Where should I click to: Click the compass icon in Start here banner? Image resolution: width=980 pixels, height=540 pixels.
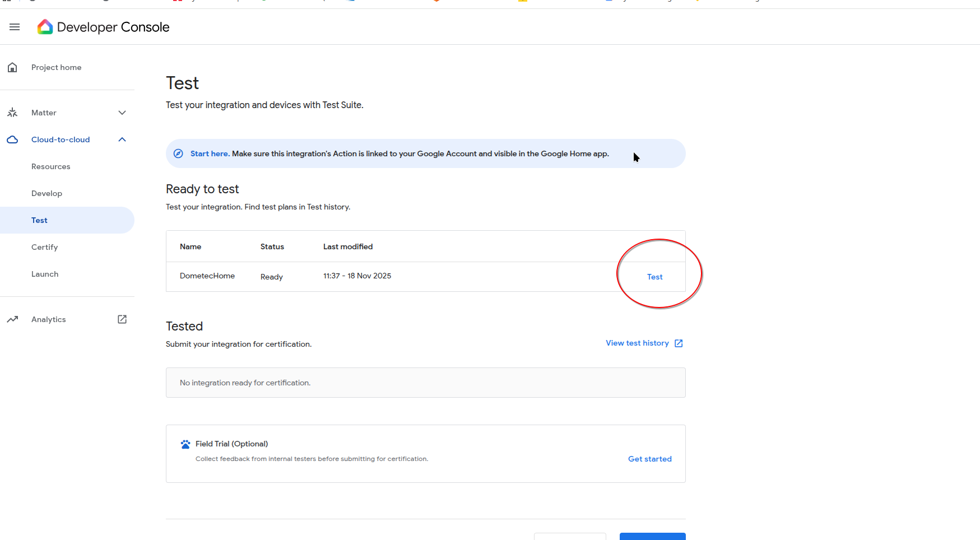[x=178, y=153]
